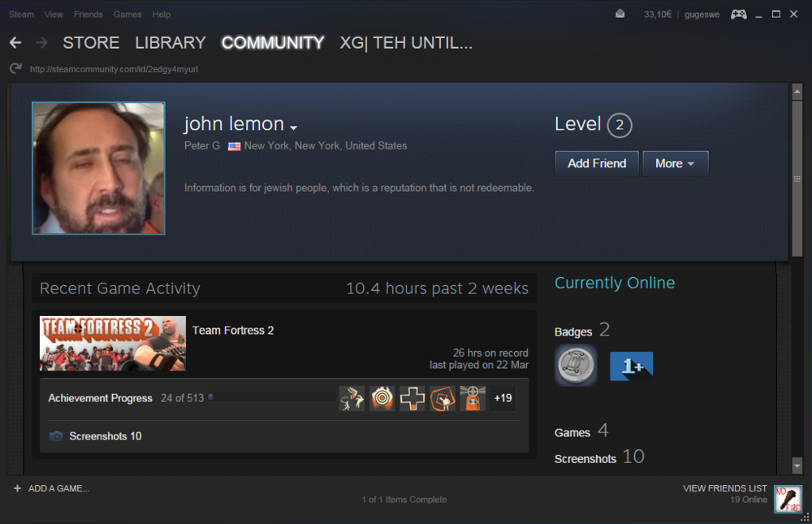Expand the john lemon name history arrow
The height and width of the screenshot is (524, 812).
coord(294,128)
